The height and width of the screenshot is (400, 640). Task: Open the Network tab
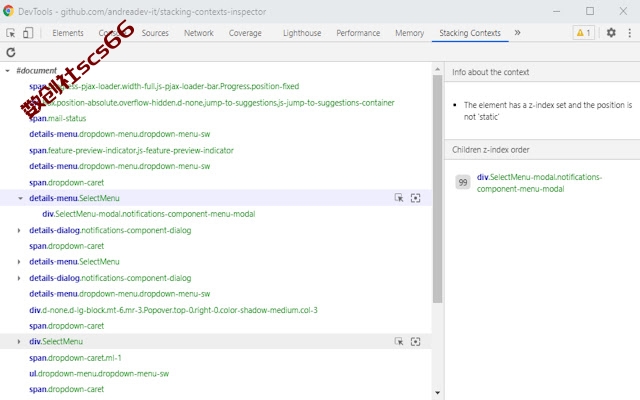199,33
